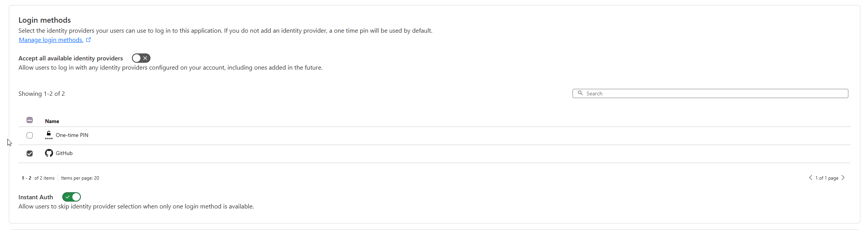The image size is (868, 230).
Task: Go to the previous page chevron
Action: (x=810, y=178)
